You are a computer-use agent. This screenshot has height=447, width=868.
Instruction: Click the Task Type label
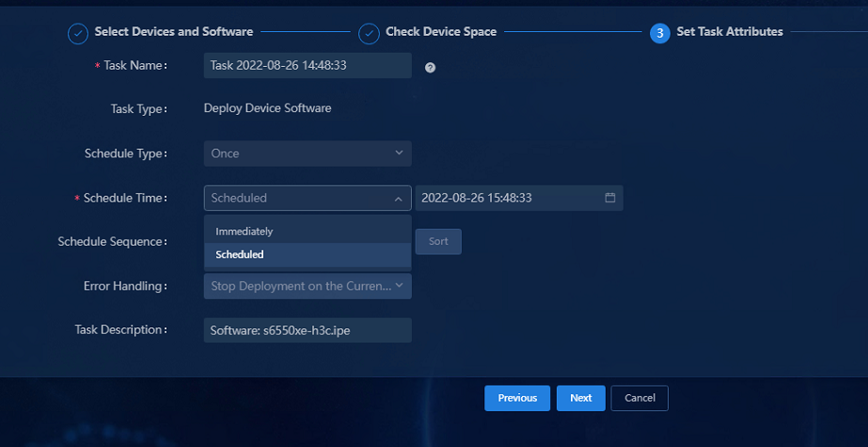(138, 109)
